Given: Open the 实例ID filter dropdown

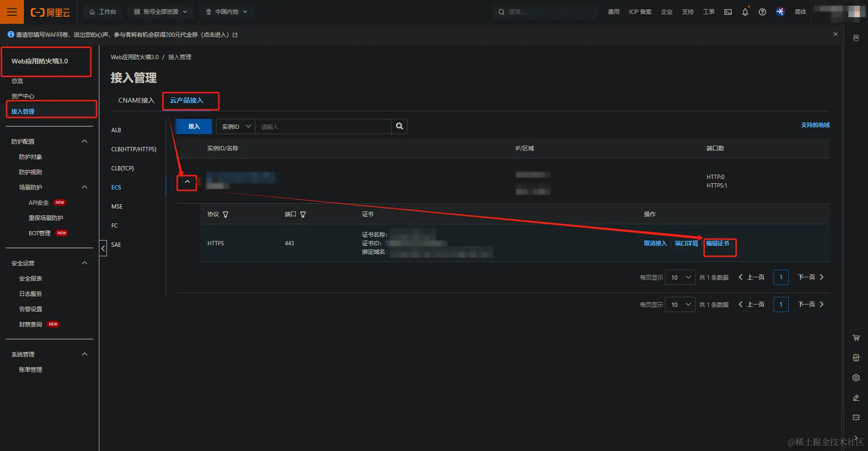Looking at the screenshot, I should pos(236,126).
